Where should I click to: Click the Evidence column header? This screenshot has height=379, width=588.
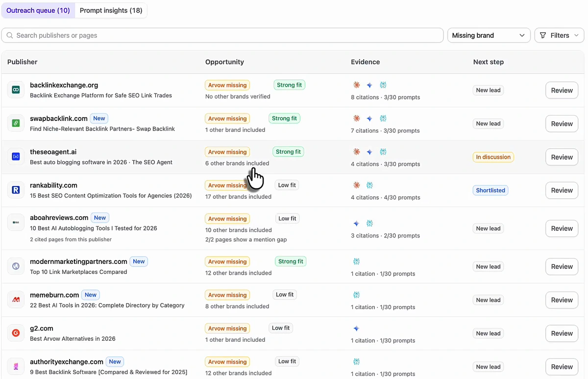[365, 62]
